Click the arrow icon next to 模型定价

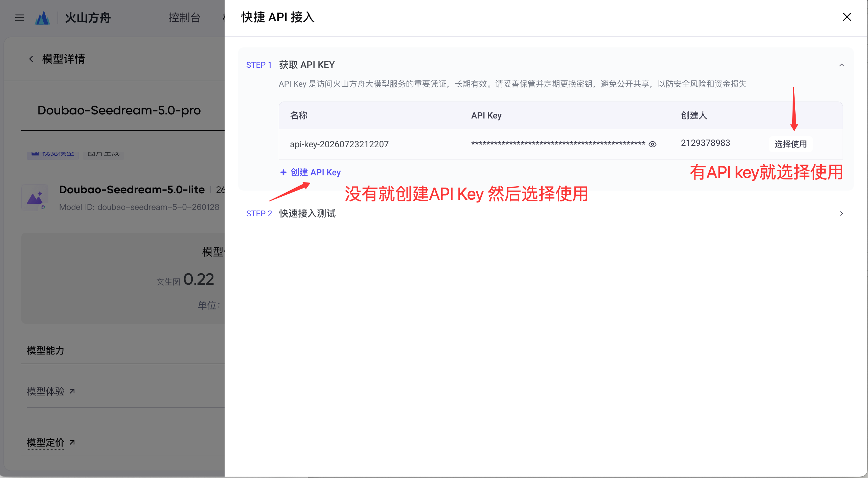[x=72, y=442]
